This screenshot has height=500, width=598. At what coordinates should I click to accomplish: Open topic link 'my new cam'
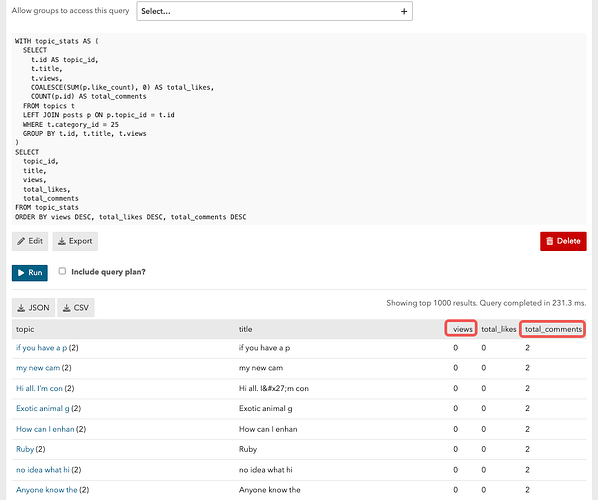pos(38,368)
